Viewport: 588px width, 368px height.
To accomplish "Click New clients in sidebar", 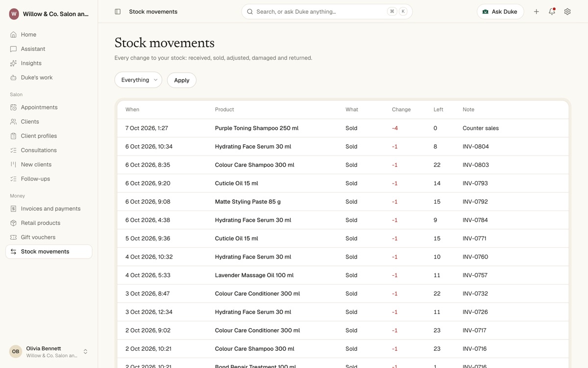I will click(49, 164).
